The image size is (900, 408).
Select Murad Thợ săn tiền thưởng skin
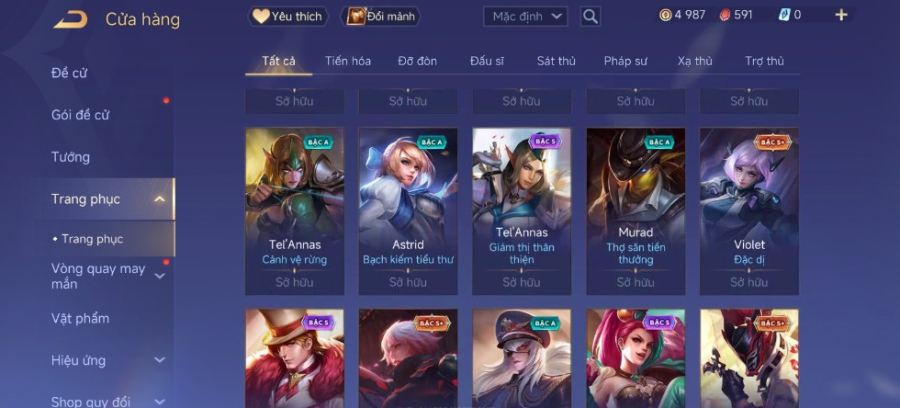tap(635, 211)
